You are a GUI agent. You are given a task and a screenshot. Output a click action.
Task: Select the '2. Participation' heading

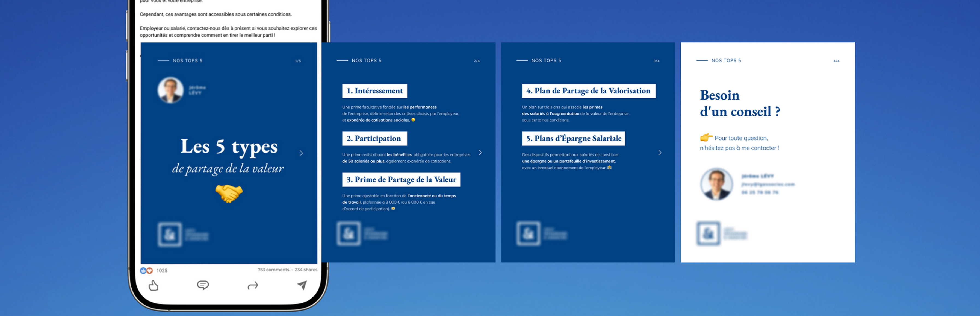point(374,139)
